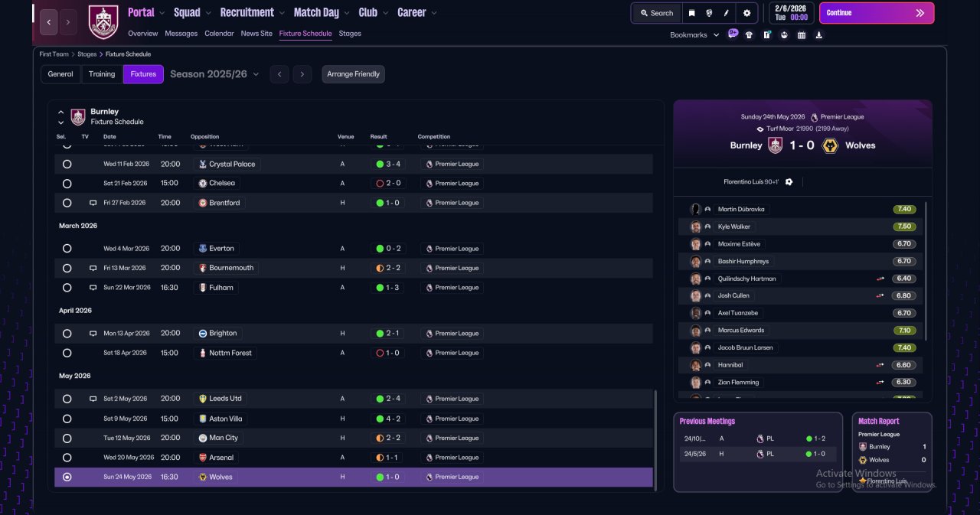Open the Club dropdown menu
The image size is (980, 515).
click(373, 12)
